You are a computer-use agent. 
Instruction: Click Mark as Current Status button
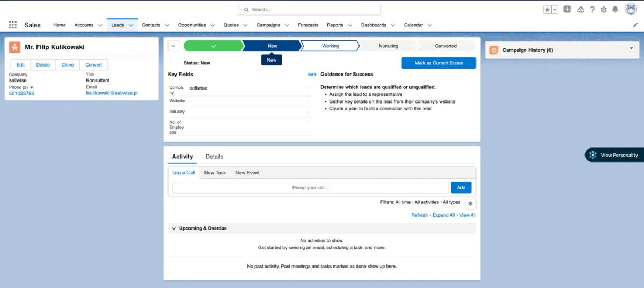438,63
